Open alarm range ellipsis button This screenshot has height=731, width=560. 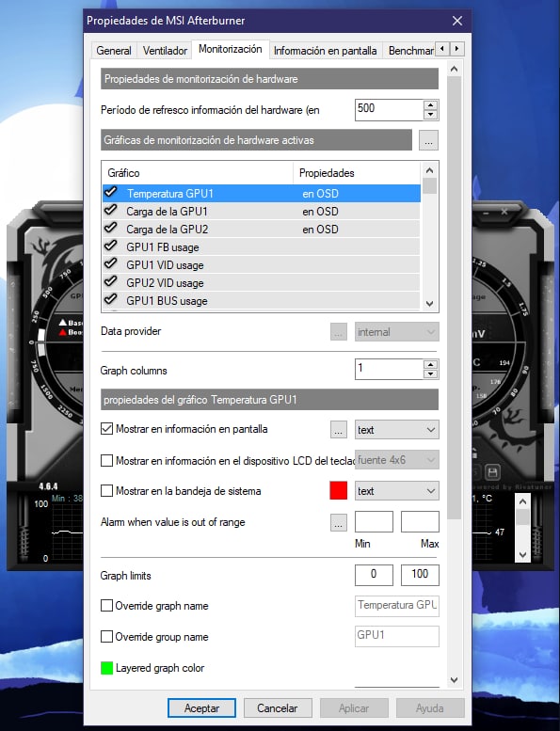(x=339, y=522)
